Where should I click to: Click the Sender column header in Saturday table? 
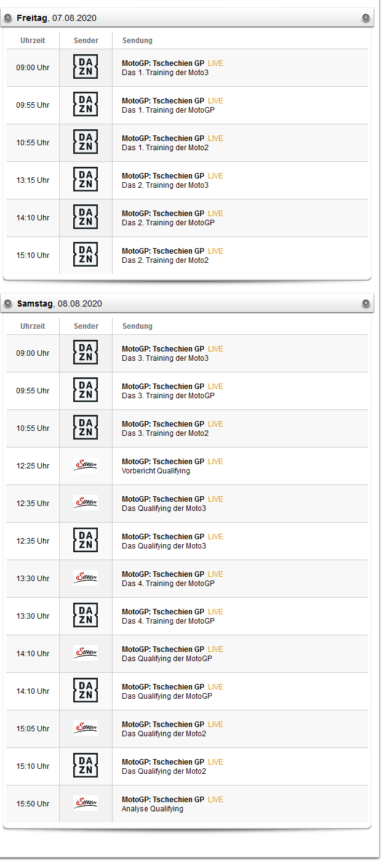(x=86, y=326)
